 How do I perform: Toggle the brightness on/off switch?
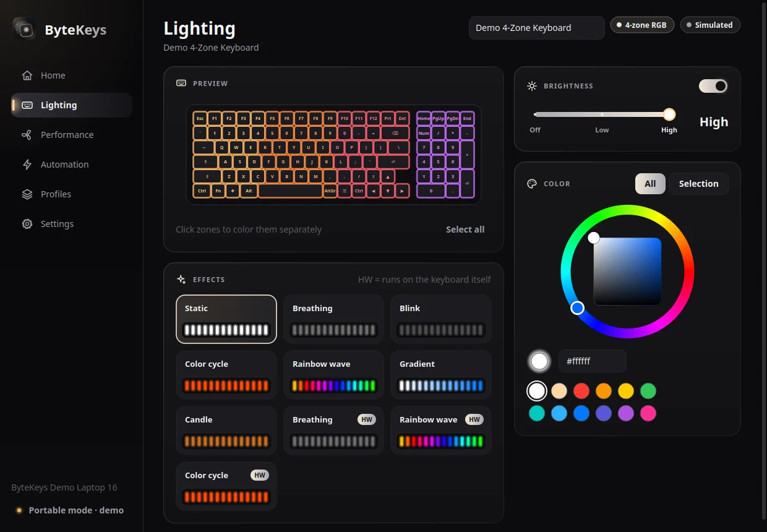coord(713,86)
